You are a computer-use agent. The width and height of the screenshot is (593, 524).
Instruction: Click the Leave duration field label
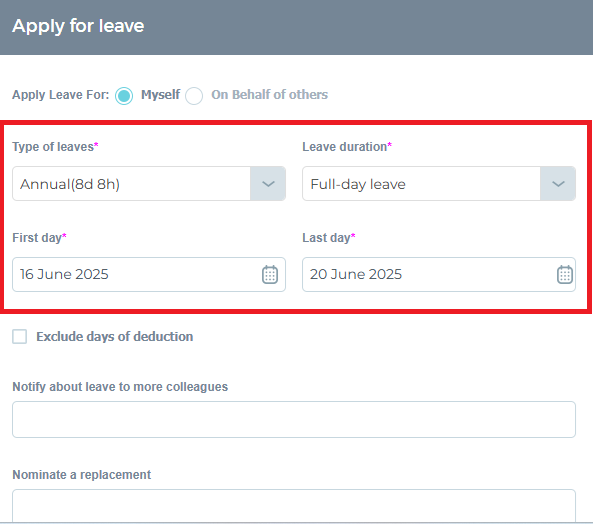[345, 147]
